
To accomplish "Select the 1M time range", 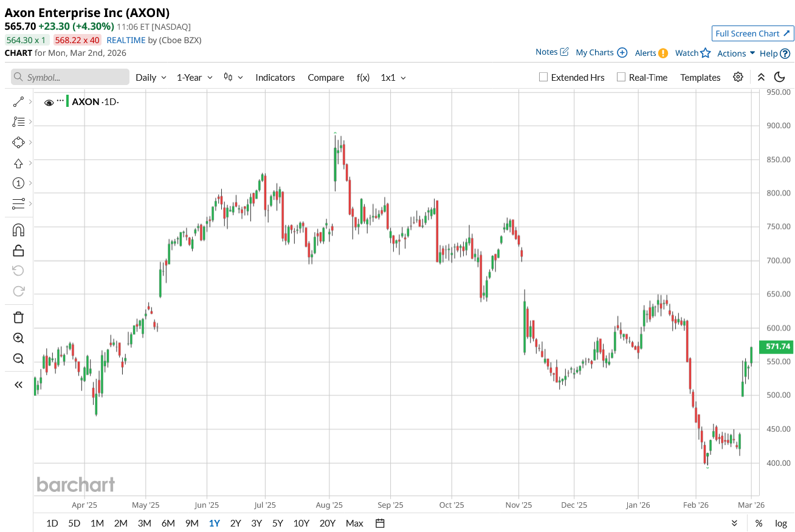I will 97,523.
